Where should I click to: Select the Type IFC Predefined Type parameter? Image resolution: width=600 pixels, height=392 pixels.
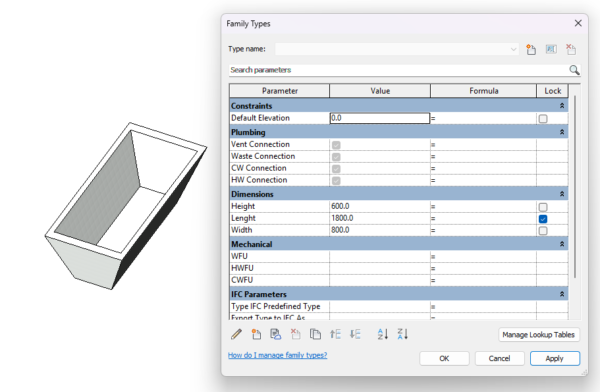point(276,306)
